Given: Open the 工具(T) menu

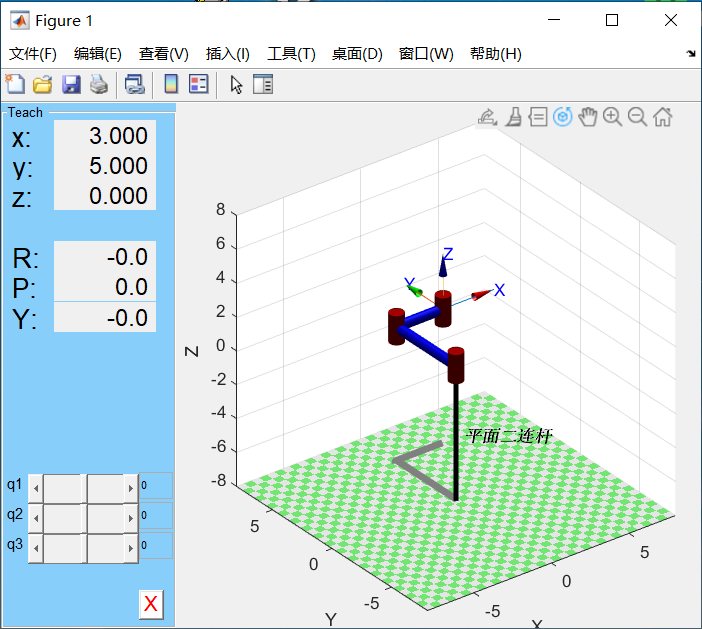Looking at the screenshot, I should coord(291,54).
